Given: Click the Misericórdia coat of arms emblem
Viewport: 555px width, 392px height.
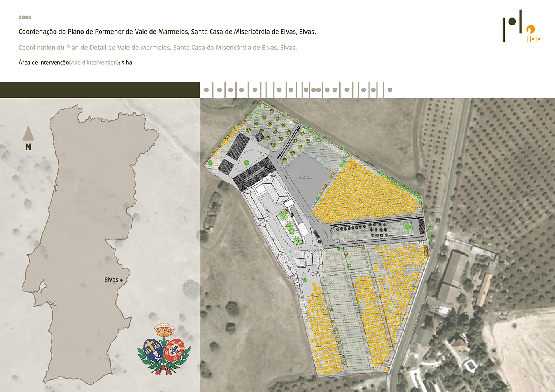Looking at the screenshot, I should click(164, 347).
